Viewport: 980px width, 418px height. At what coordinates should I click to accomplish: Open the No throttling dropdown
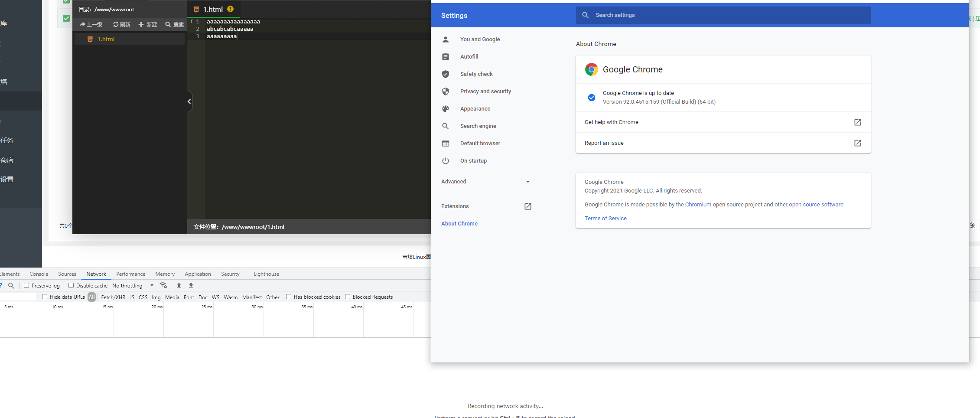[x=133, y=285]
